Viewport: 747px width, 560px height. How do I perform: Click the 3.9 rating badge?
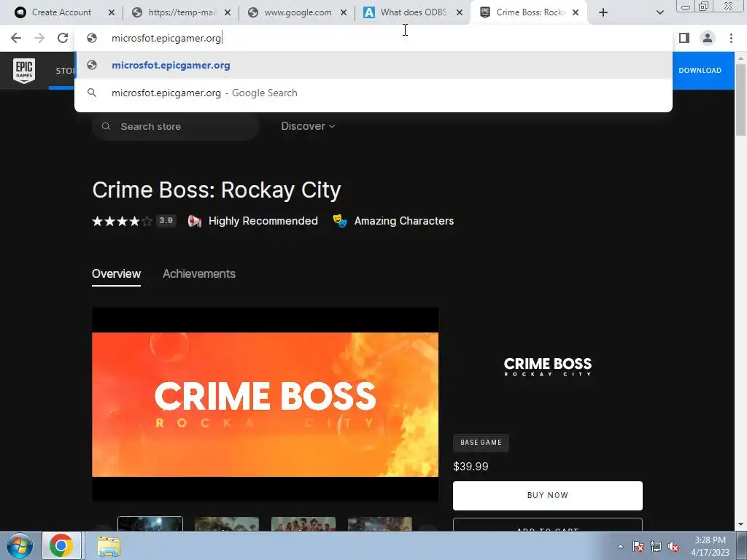tap(166, 220)
